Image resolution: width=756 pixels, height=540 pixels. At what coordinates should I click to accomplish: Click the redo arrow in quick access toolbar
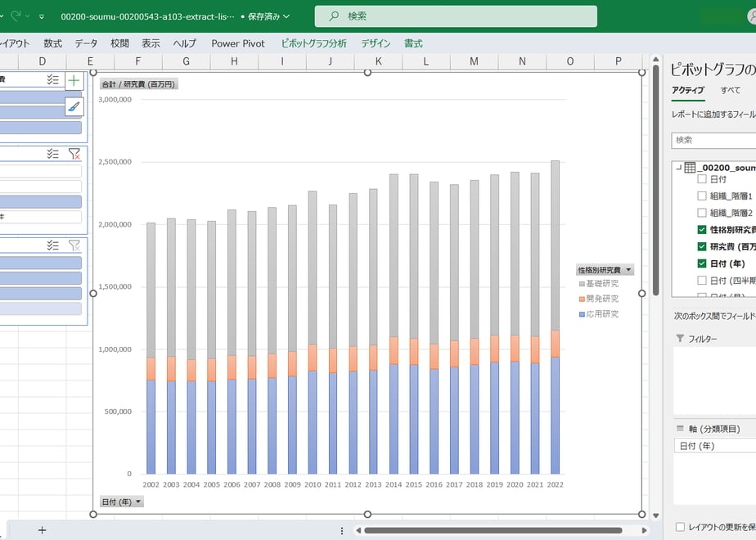(x=16, y=16)
